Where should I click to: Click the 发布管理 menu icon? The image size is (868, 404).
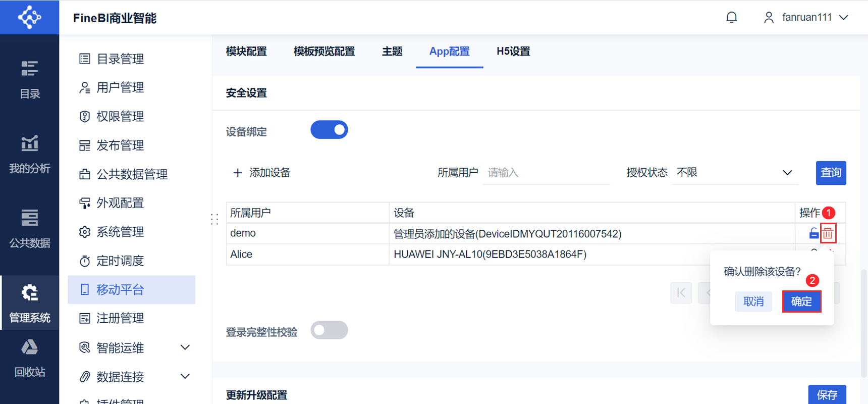85,145
